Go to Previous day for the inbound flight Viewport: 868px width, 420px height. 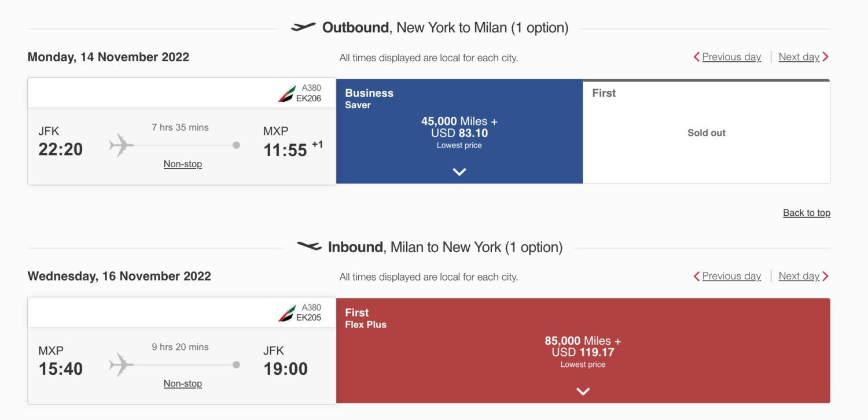[731, 276]
